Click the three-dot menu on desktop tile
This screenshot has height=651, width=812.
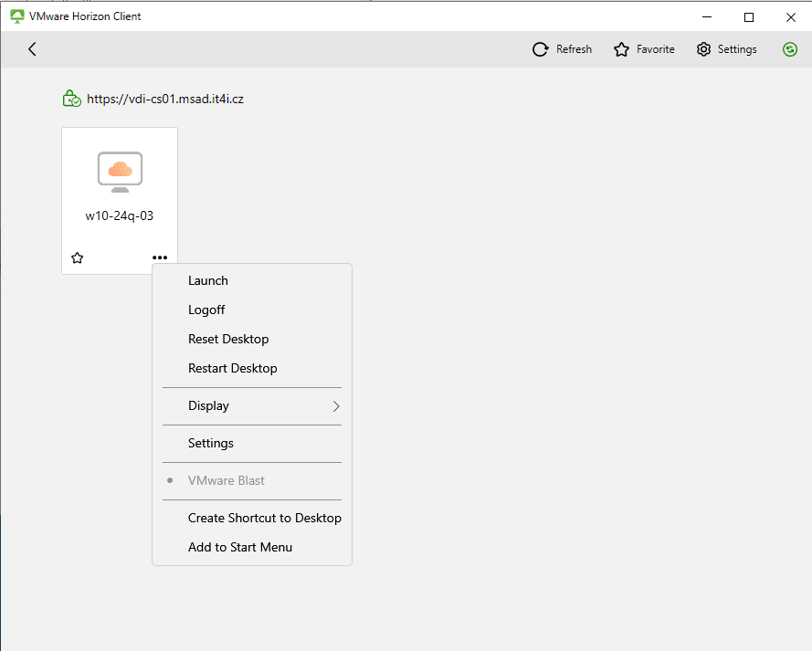coord(160,258)
